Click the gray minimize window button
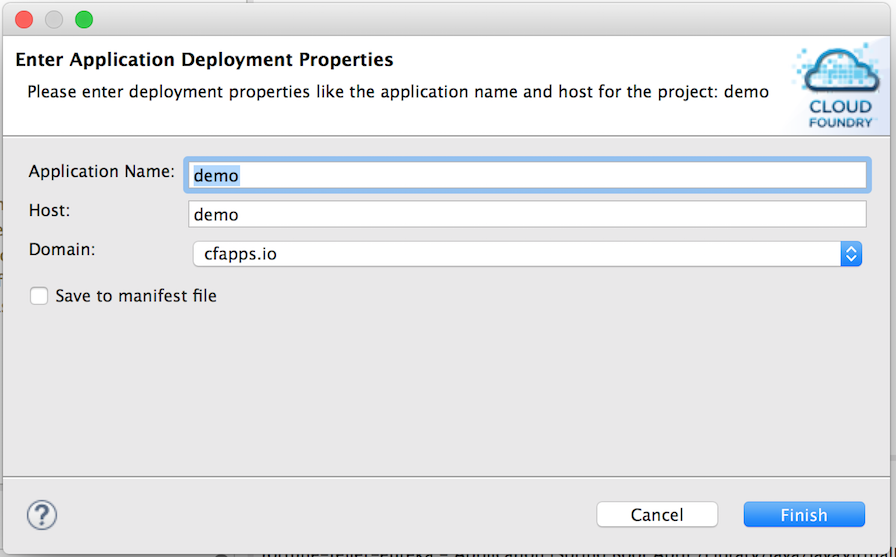Screen dimensions: 896x557 click(54, 19)
